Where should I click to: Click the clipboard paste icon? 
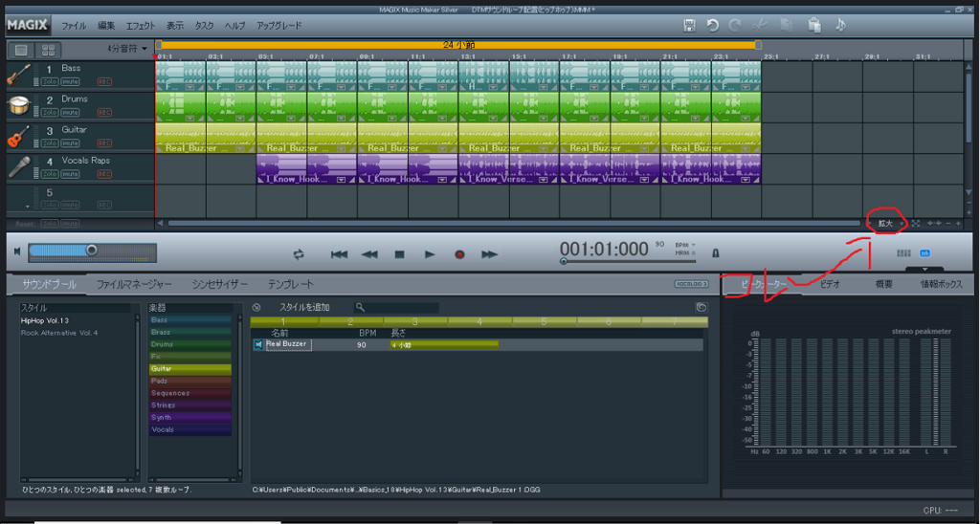[814, 25]
